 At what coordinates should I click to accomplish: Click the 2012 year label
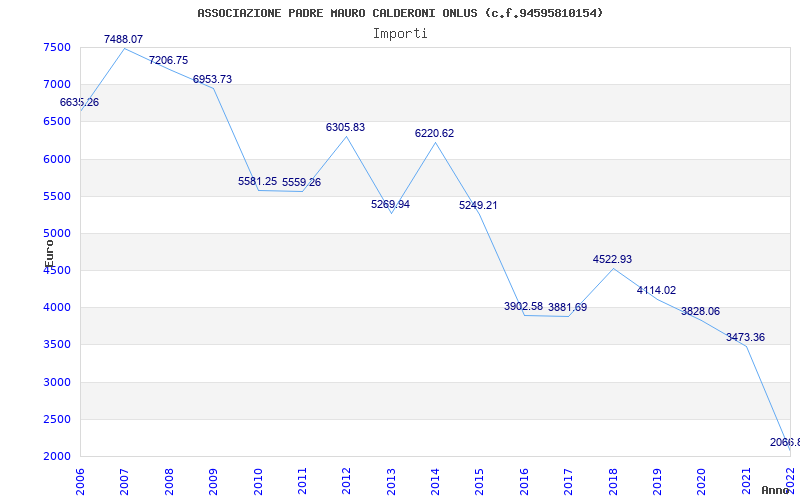[x=346, y=481]
